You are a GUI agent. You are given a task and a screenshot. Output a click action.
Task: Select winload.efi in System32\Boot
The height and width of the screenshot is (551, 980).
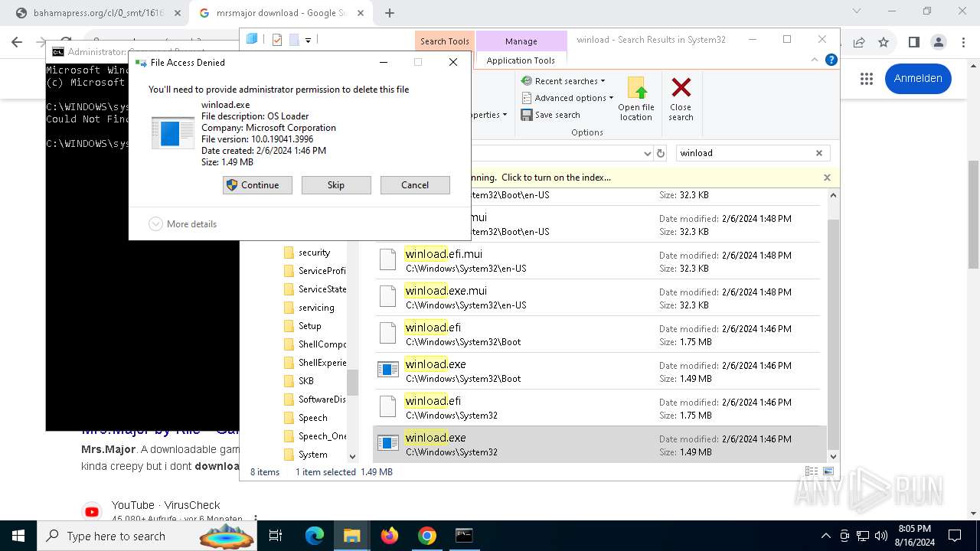tap(597, 334)
